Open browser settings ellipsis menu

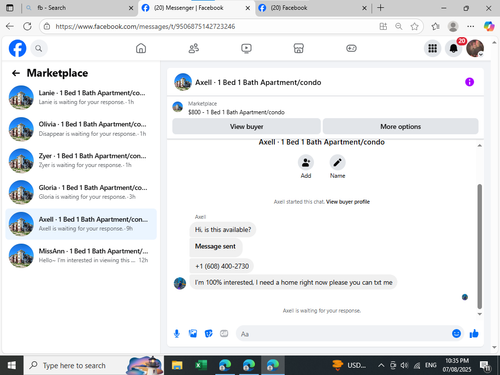point(470,26)
